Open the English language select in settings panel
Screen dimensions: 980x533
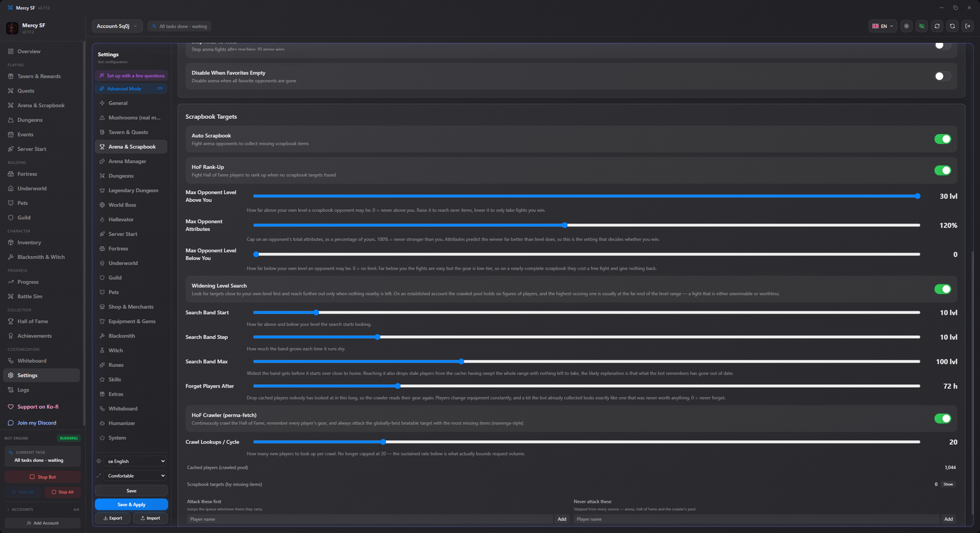point(136,461)
